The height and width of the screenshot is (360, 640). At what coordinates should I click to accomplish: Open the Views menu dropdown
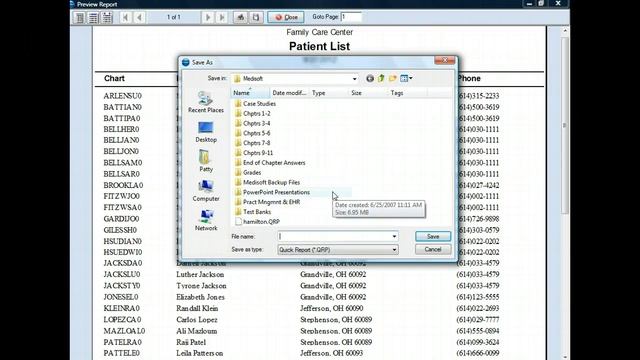(406, 78)
